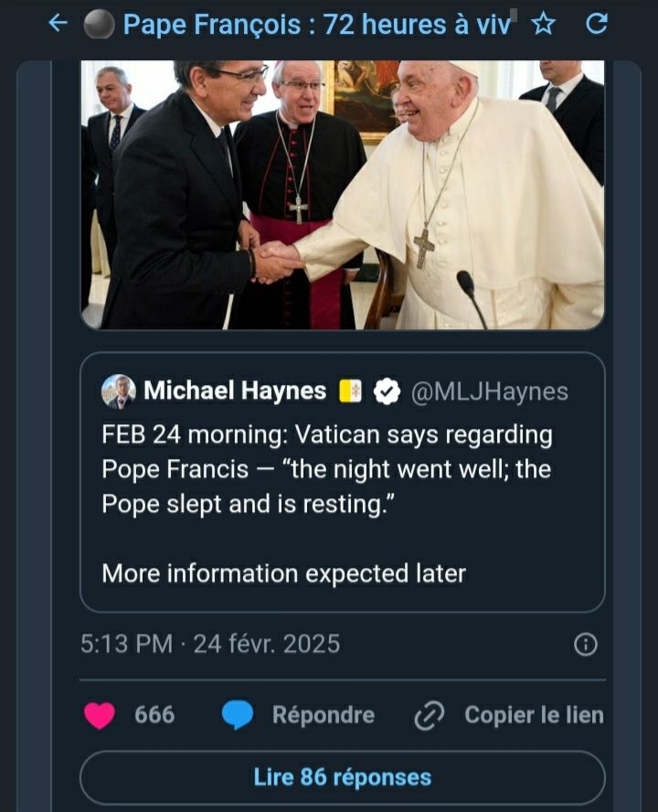The height and width of the screenshot is (812, 658).
Task: Select Copier le lien
Action: (534, 715)
